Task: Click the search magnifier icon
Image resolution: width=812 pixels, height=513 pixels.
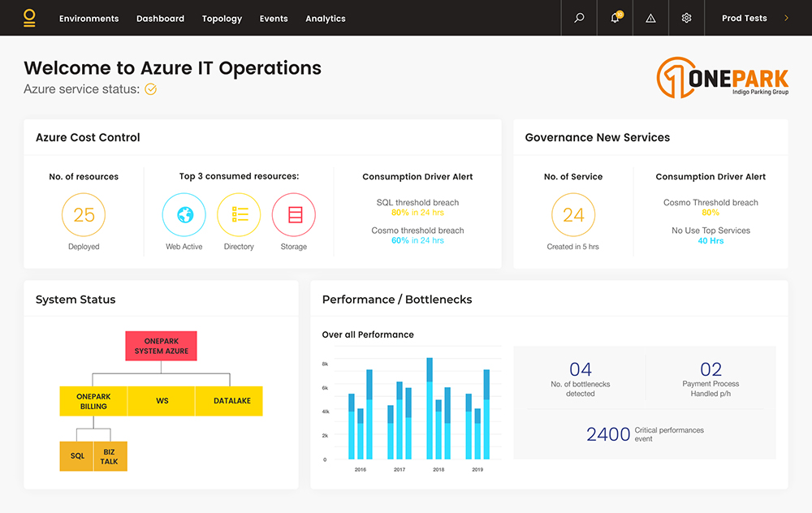Action: click(579, 18)
